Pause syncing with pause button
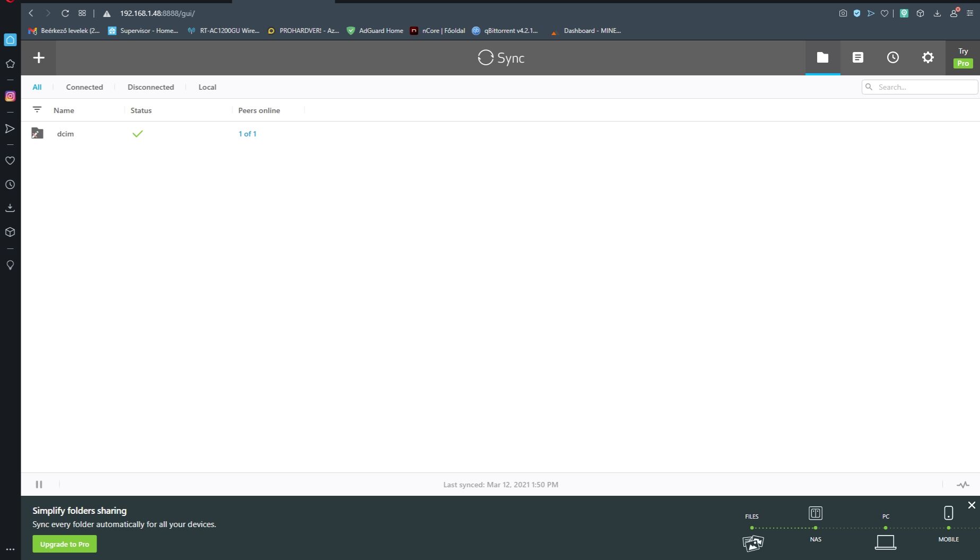The width and height of the screenshot is (980, 560). [x=39, y=484]
